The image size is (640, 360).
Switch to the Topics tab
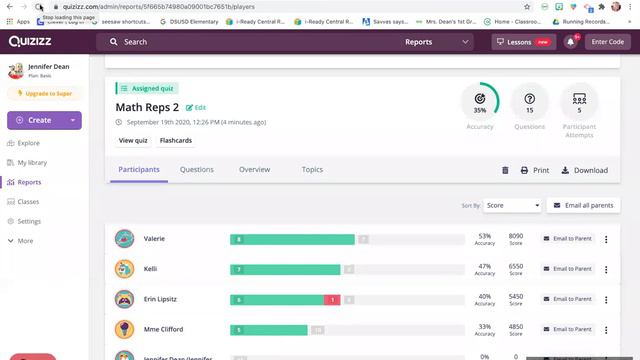[312, 170]
